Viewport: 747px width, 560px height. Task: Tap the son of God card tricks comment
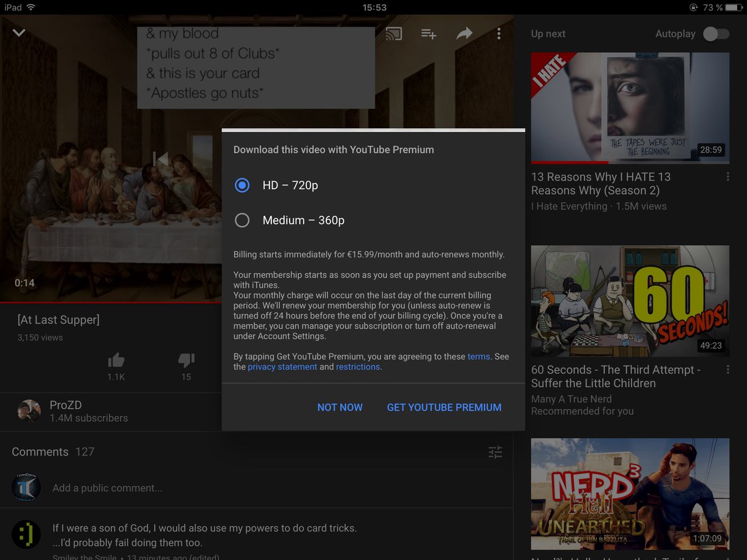coord(205,535)
